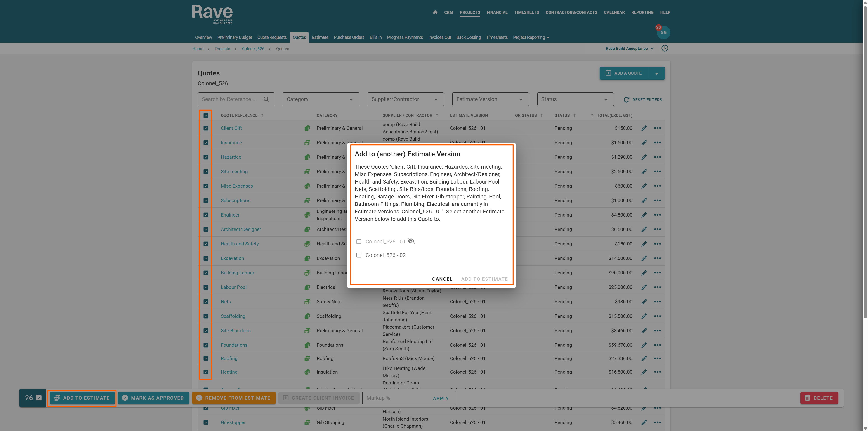Check the Colonel_526 - 02 checkbox
Screen dimensions: 868x431
359,255
